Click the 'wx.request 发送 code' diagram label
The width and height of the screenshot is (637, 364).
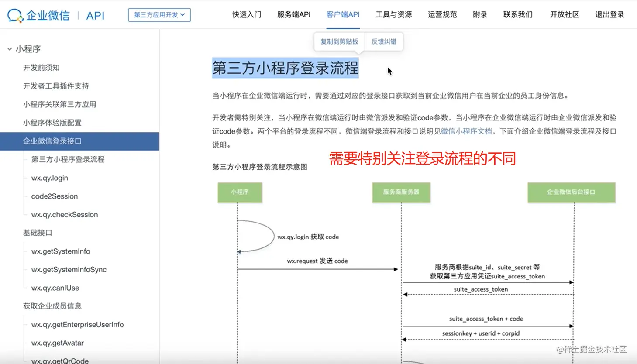317,261
